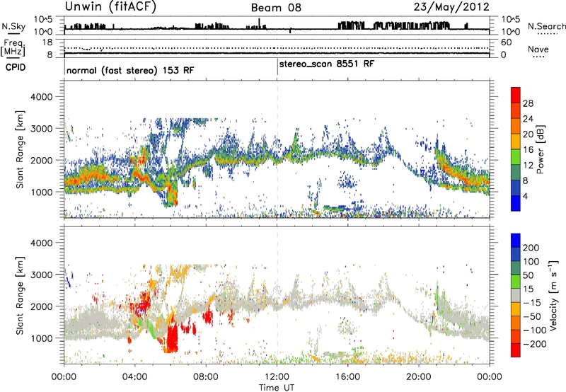Screen dimensions: 566x392
Task: Click the "Time UT" axis title
Action: tap(277, 387)
